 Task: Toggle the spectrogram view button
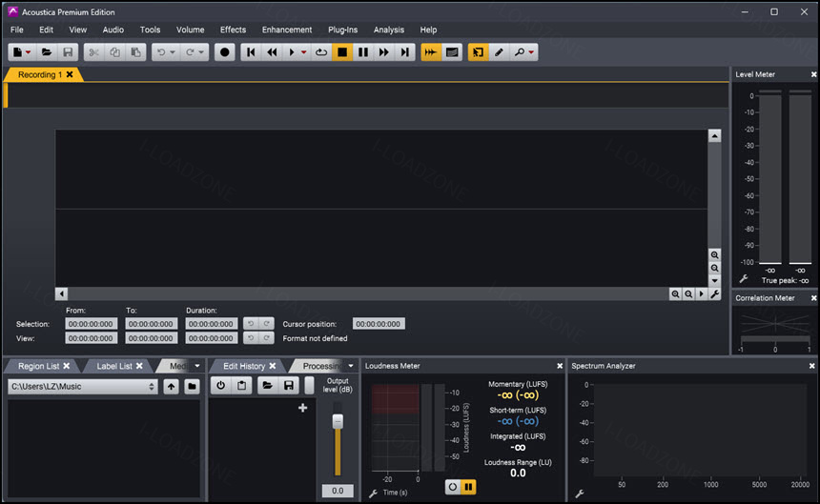click(452, 52)
